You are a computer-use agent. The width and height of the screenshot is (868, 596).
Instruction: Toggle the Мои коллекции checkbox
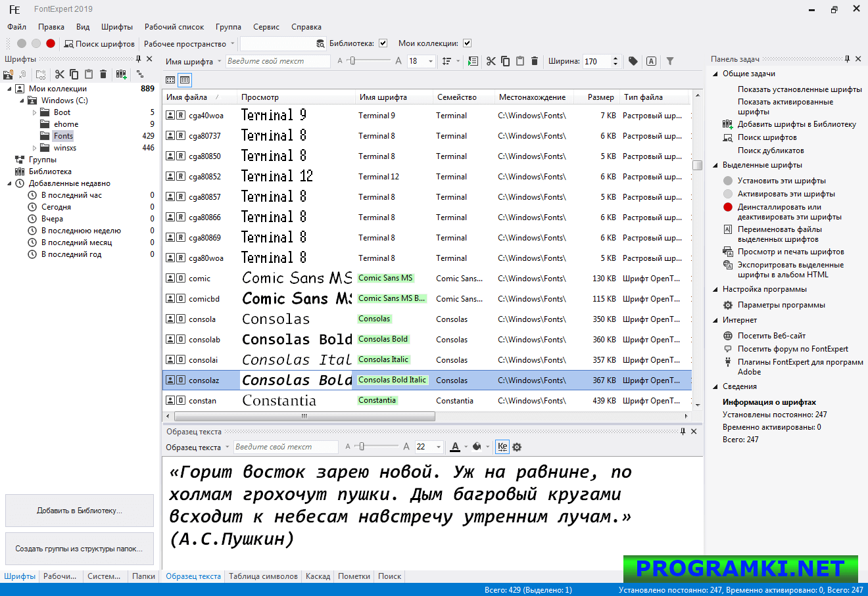click(467, 43)
